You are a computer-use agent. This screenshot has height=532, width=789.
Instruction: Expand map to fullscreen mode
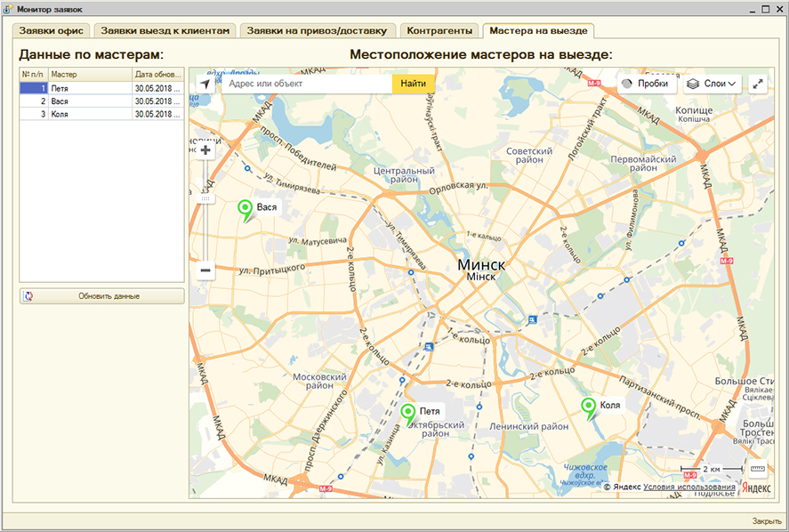(758, 84)
